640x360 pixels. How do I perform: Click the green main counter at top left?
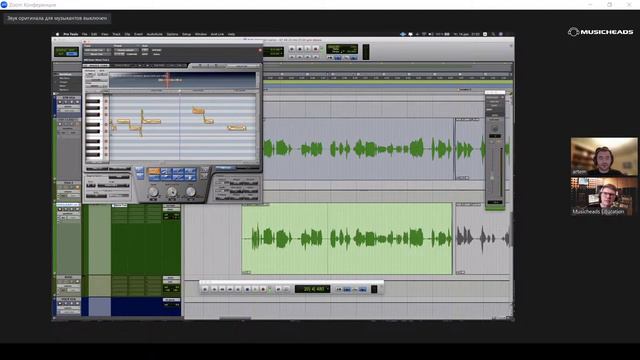(x=67, y=52)
